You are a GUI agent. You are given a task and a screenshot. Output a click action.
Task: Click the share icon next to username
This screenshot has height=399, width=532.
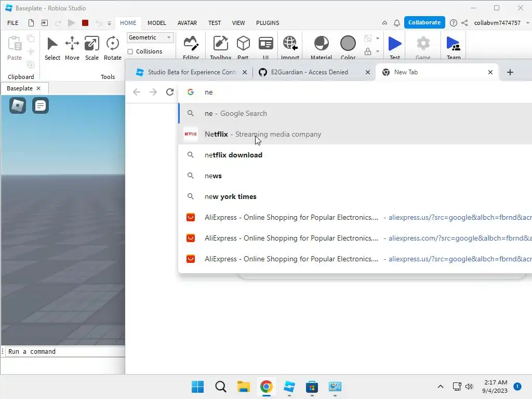pyautogui.click(x=464, y=23)
